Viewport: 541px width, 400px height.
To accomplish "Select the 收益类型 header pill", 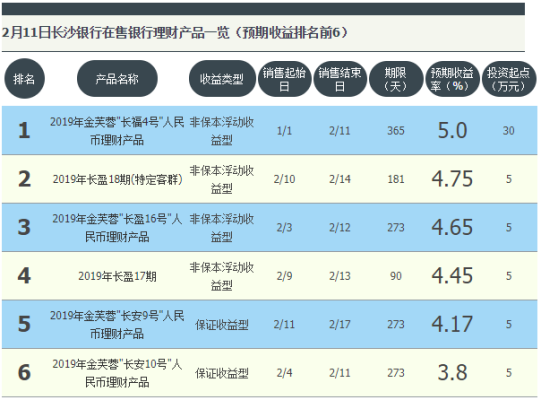I will coord(222,79).
